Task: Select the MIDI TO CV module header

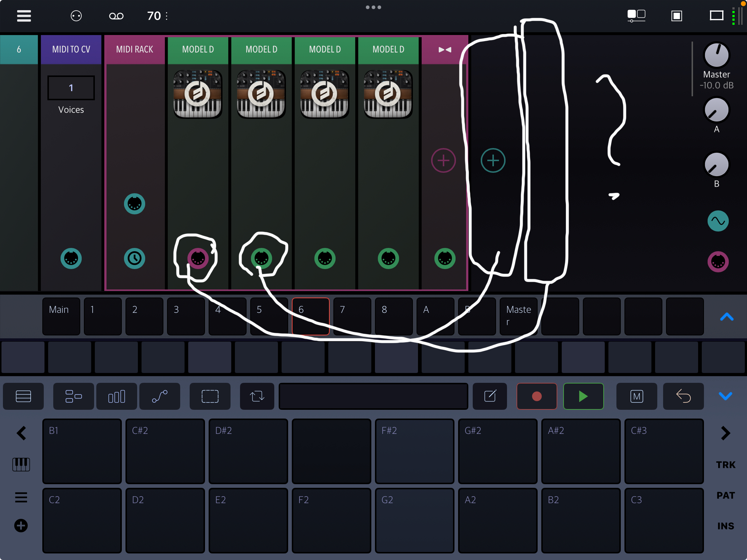Action: tap(71, 50)
